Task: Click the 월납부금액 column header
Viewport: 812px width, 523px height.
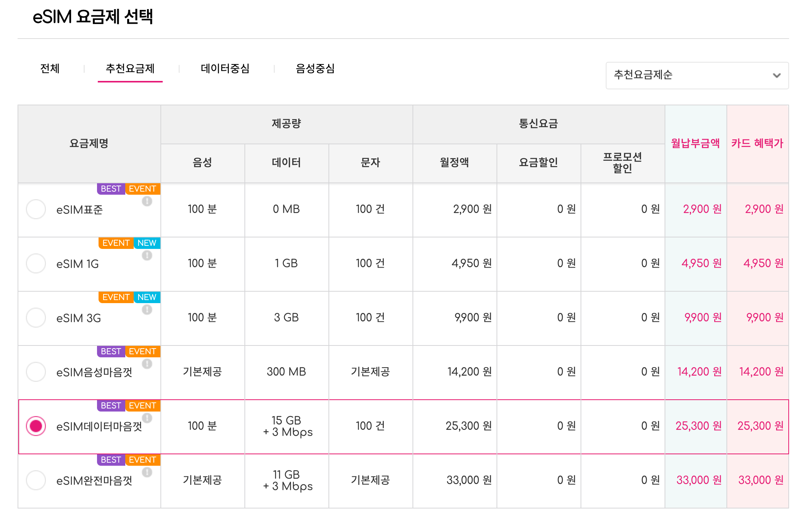Action: (695, 144)
